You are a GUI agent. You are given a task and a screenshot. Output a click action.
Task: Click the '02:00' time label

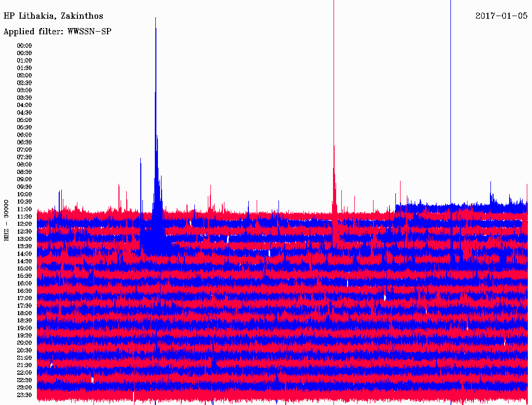[x=24, y=76]
